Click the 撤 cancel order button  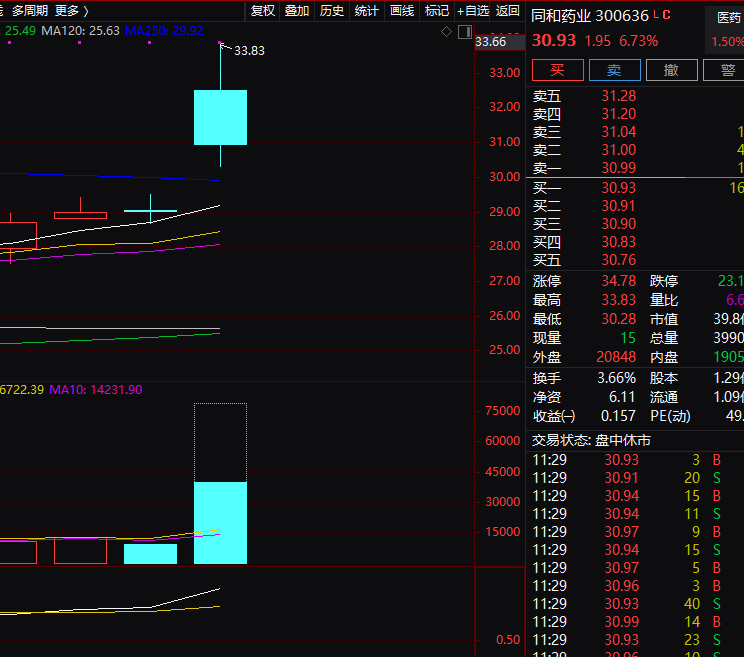[x=671, y=70]
